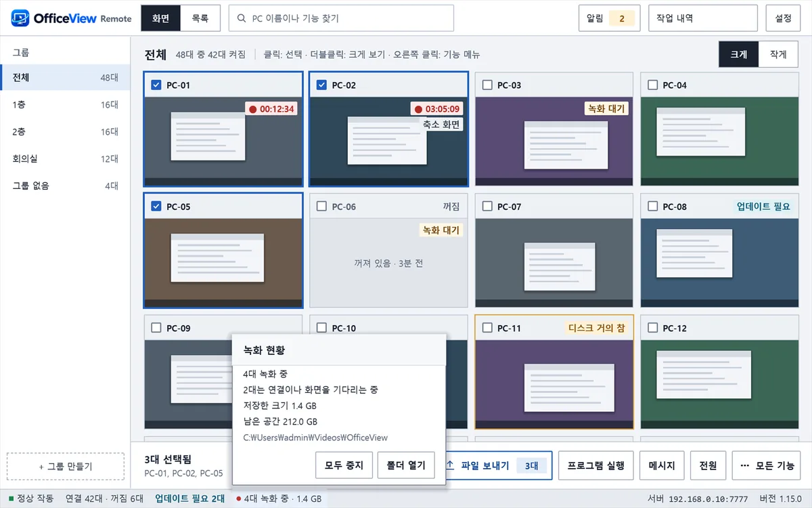
Task: Click the PC-04 screen thumbnail
Action: [x=719, y=142]
